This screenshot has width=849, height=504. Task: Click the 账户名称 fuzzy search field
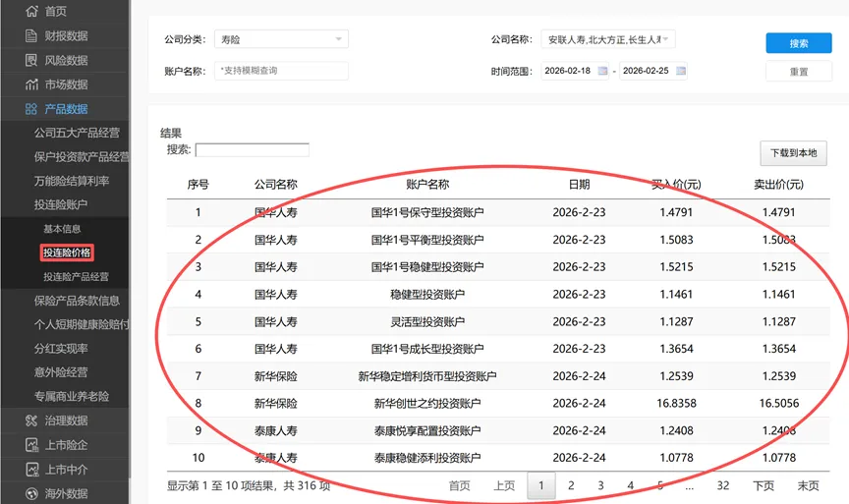pyautogui.click(x=282, y=71)
